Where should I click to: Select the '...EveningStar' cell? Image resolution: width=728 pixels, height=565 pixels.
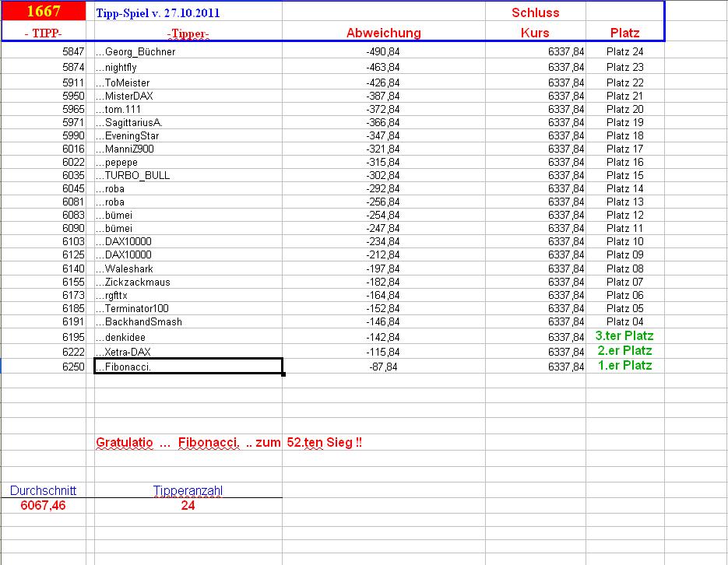pyautogui.click(x=188, y=135)
